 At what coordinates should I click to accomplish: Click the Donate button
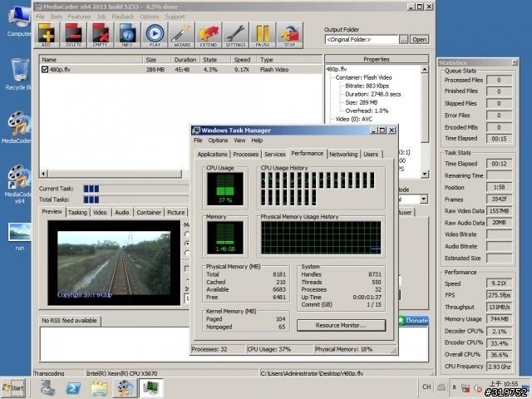click(414, 320)
